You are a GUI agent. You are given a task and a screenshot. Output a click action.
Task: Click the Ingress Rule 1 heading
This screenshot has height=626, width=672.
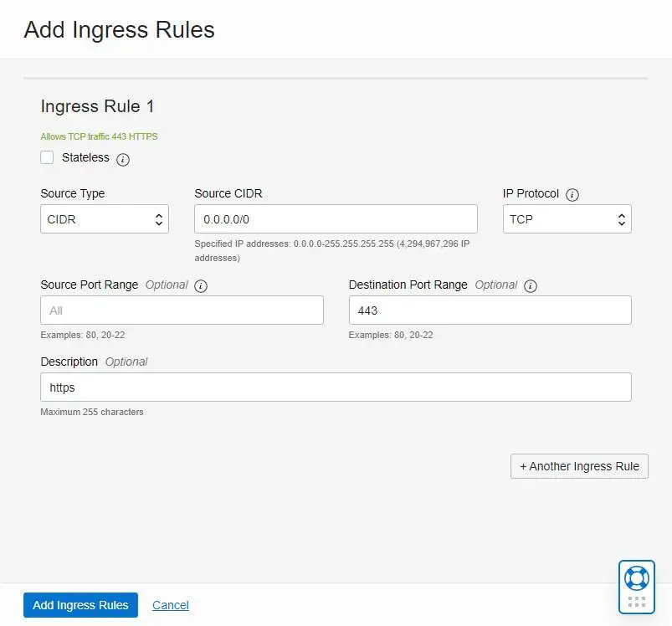(97, 106)
